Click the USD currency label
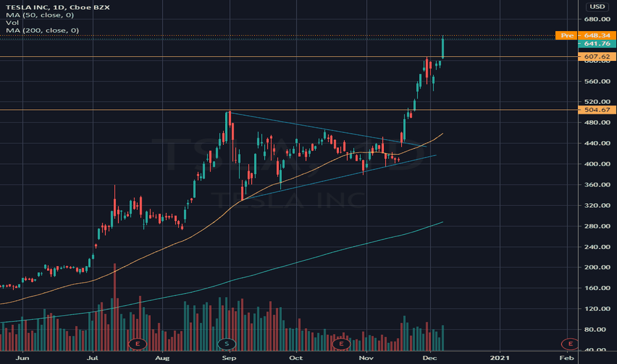This screenshot has width=617, height=364. pyautogui.click(x=597, y=7)
